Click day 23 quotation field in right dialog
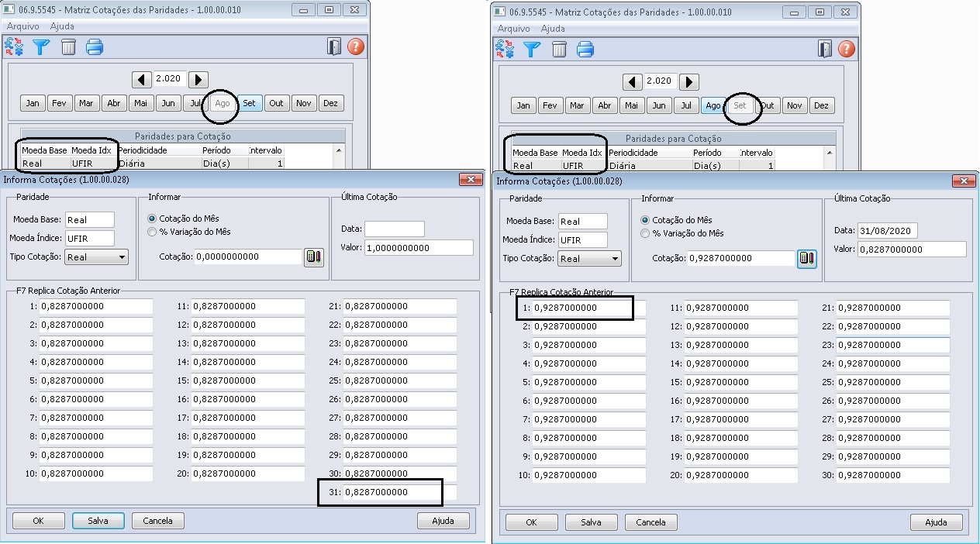 [893, 345]
